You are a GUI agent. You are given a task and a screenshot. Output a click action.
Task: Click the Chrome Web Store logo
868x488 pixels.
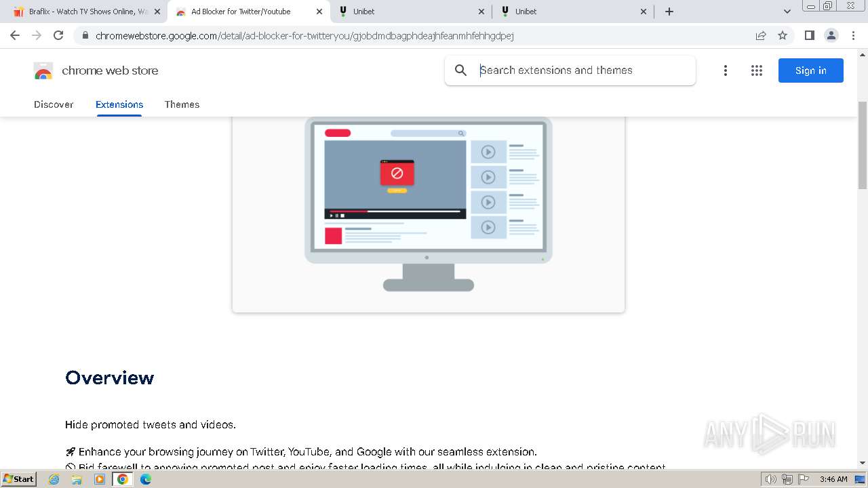pyautogui.click(x=43, y=70)
